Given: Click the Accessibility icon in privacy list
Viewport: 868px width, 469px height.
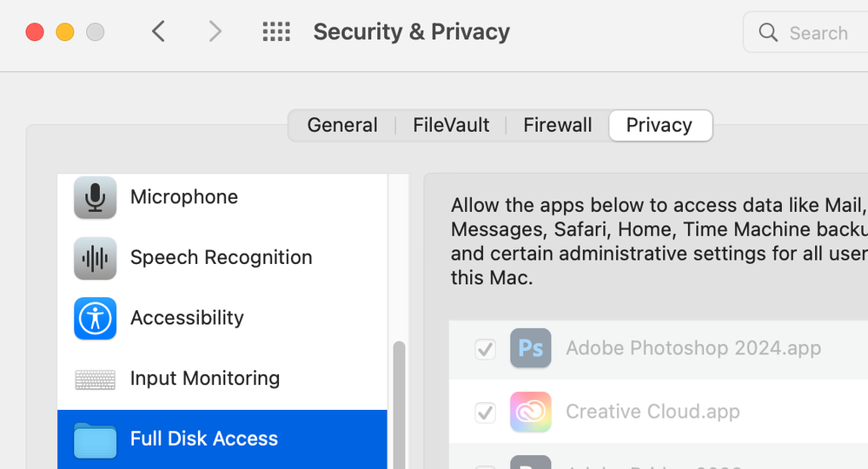Looking at the screenshot, I should point(95,319).
